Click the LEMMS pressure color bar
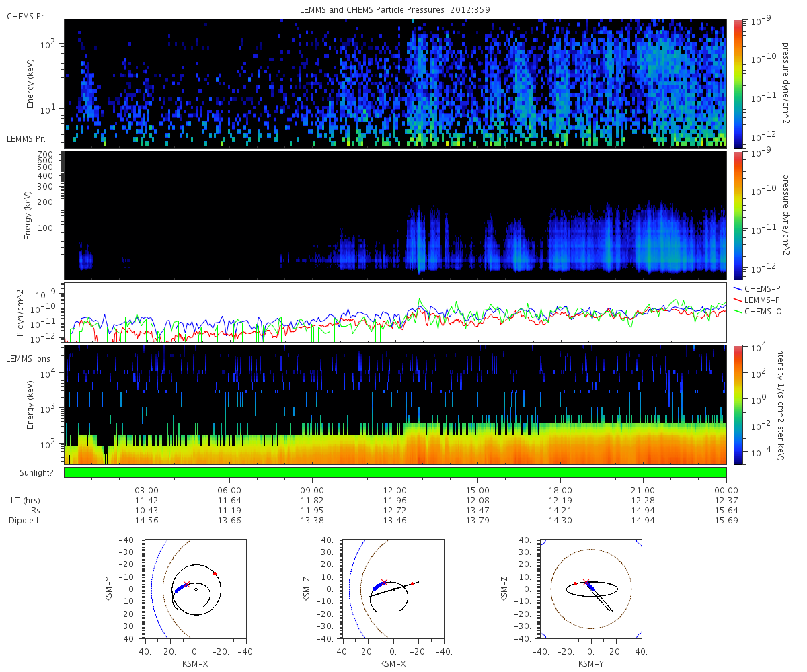Viewport: 807px width, 672px height. tap(738, 215)
